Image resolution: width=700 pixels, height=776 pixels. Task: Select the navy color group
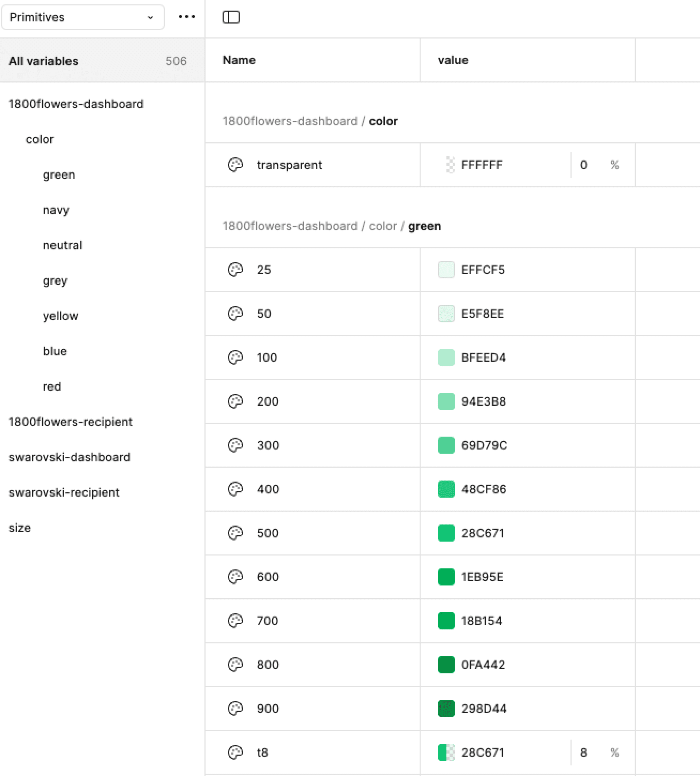tap(56, 210)
